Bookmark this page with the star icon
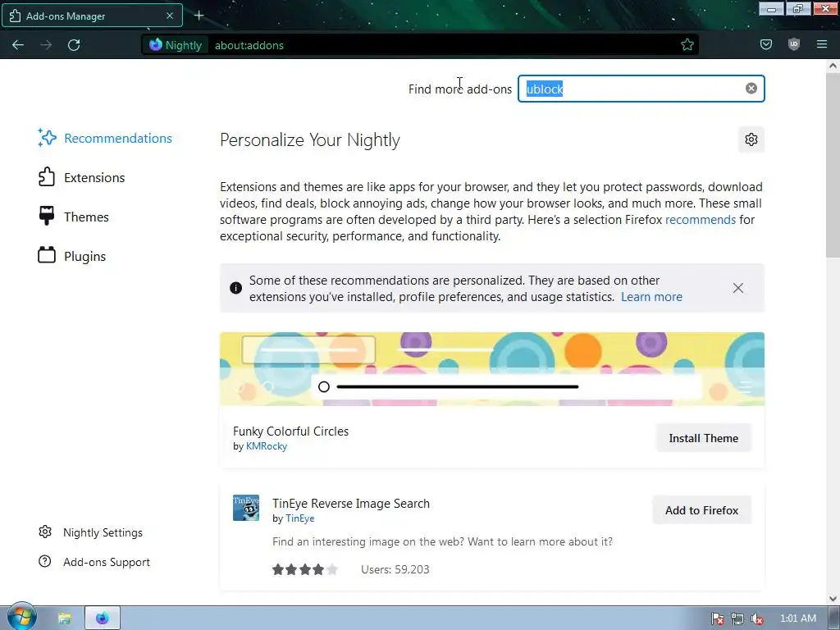840x630 pixels. click(x=687, y=45)
